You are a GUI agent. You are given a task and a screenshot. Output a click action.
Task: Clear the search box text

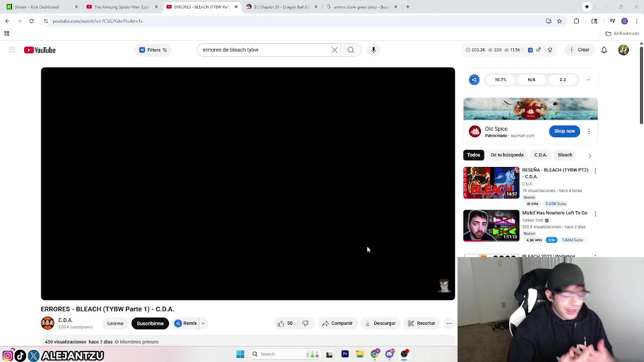tap(335, 50)
